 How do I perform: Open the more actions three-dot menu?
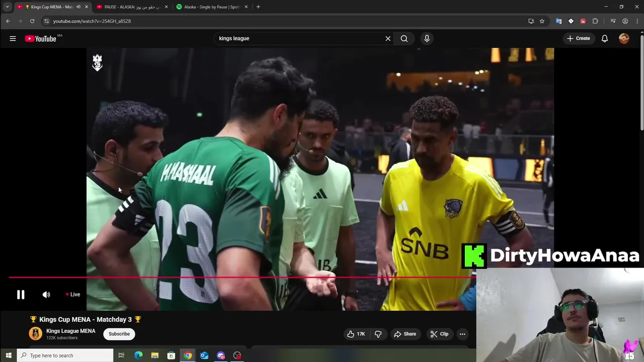click(x=462, y=334)
